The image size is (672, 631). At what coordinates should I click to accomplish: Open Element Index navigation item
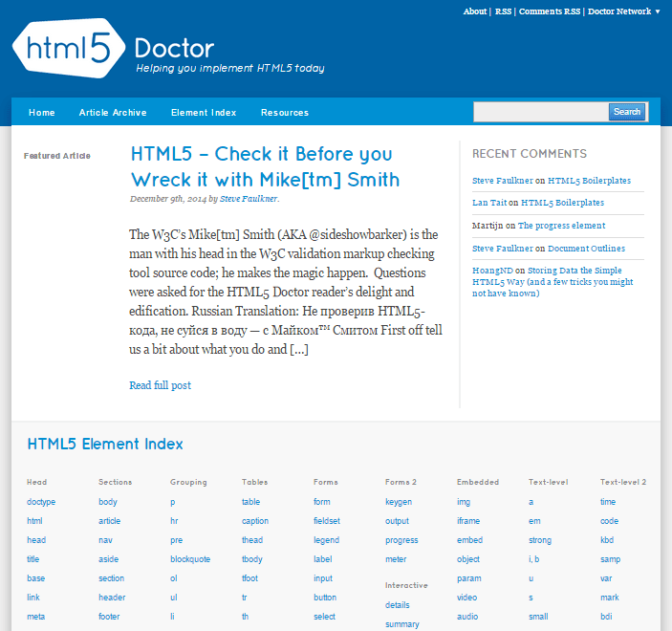[204, 112]
